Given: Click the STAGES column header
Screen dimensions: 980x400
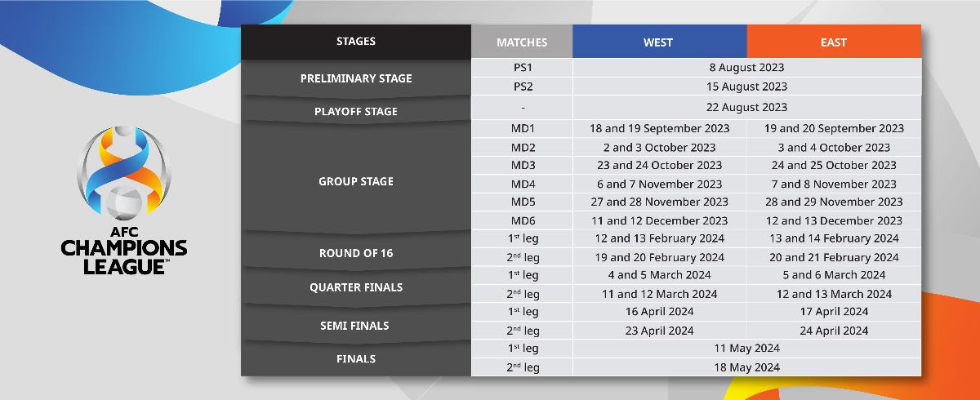Looking at the screenshot, I should (x=356, y=42).
